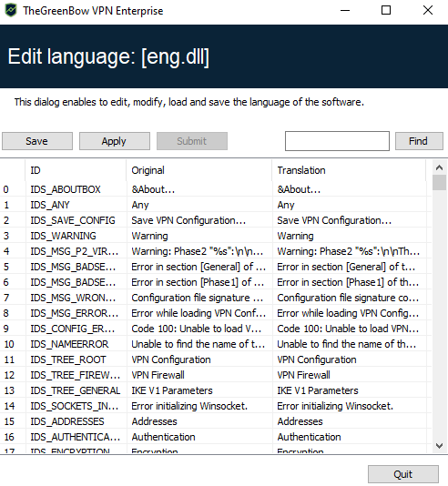Click the Find button

pos(419,141)
